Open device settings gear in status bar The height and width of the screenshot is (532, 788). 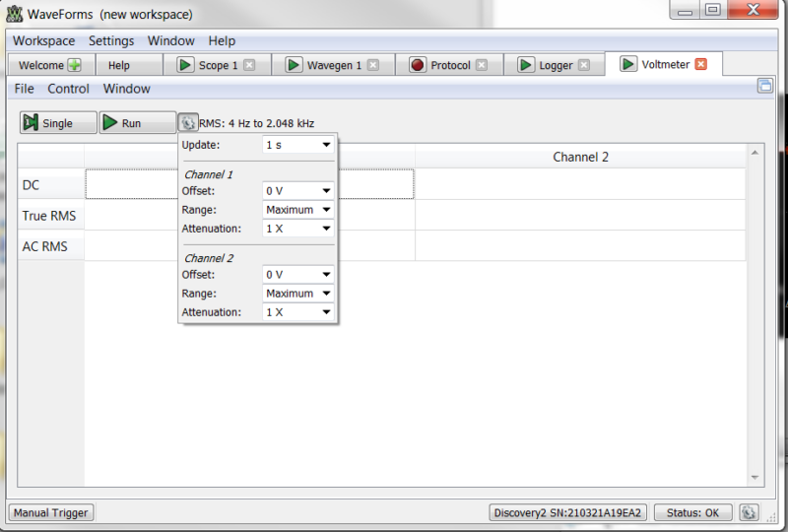[x=749, y=512]
